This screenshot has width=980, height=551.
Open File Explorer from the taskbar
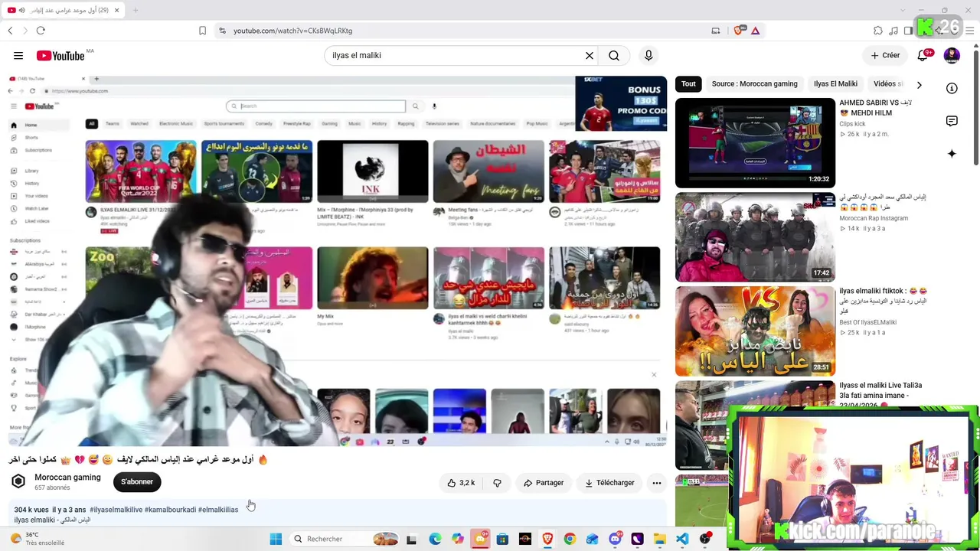659,539
